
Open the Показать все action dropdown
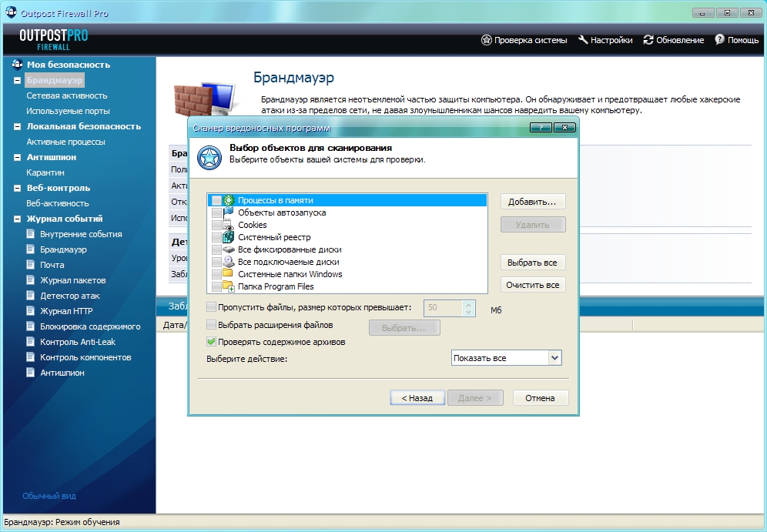pos(554,358)
